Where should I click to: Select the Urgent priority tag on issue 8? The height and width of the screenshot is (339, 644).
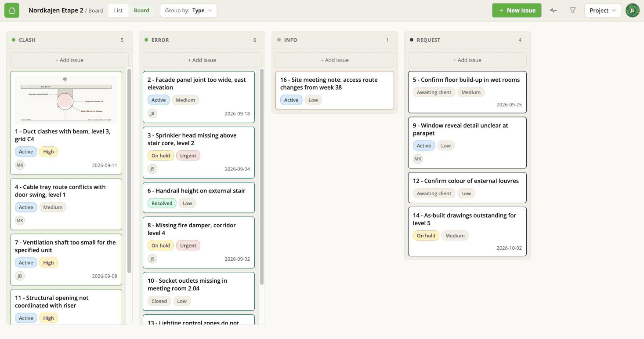click(x=188, y=246)
